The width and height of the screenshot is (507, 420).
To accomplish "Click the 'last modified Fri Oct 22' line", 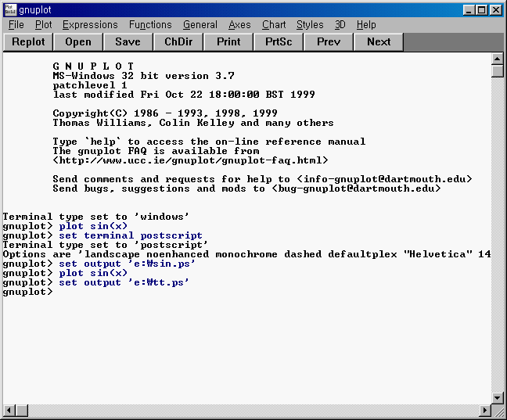I will pyautogui.click(x=184, y=95).
